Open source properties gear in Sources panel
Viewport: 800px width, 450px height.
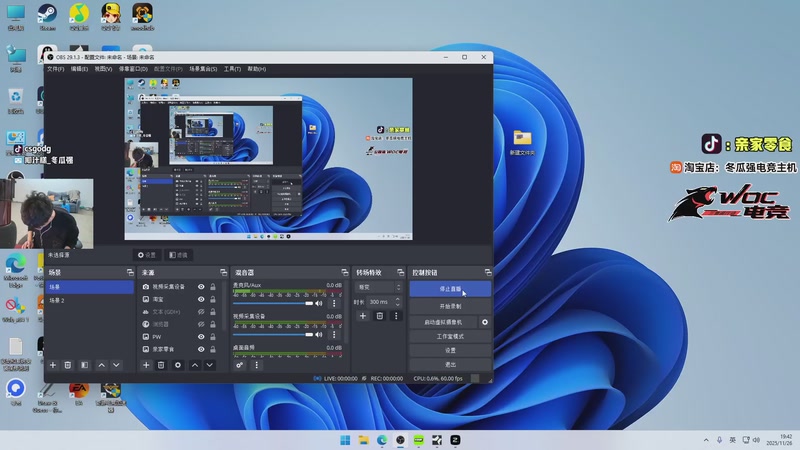tap(178, 365)
